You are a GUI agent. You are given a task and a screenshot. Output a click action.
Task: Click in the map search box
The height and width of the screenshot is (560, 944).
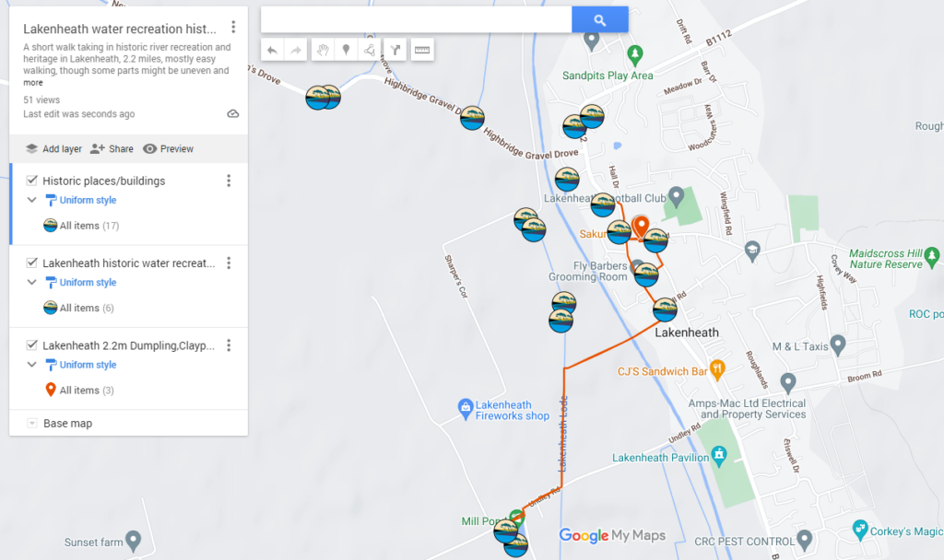(x=416, y=19)
